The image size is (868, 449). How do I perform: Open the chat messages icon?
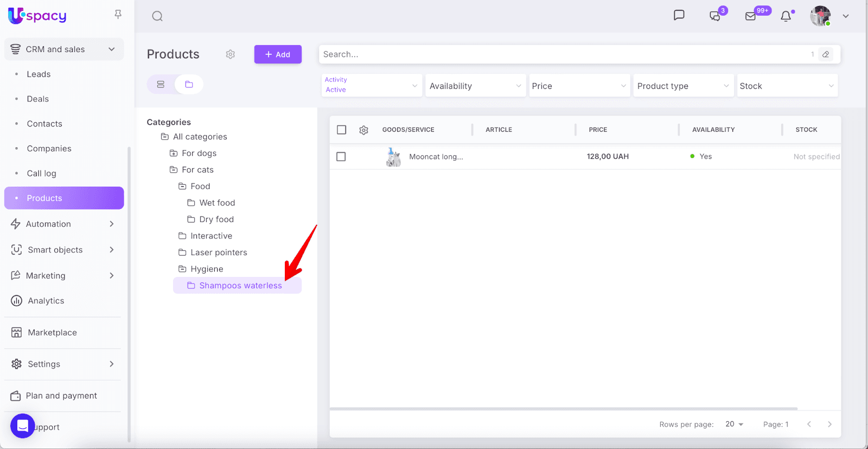pyautogui.click(x=679, y=15)
